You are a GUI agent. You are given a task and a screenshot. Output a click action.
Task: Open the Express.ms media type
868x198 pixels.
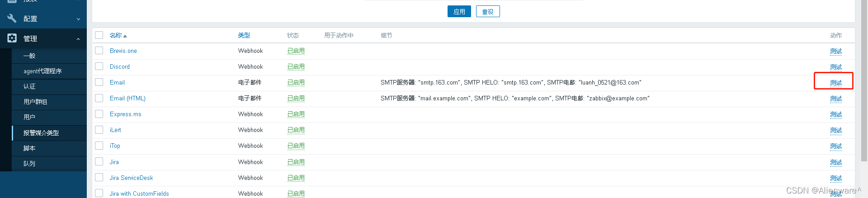pos(126,114)
